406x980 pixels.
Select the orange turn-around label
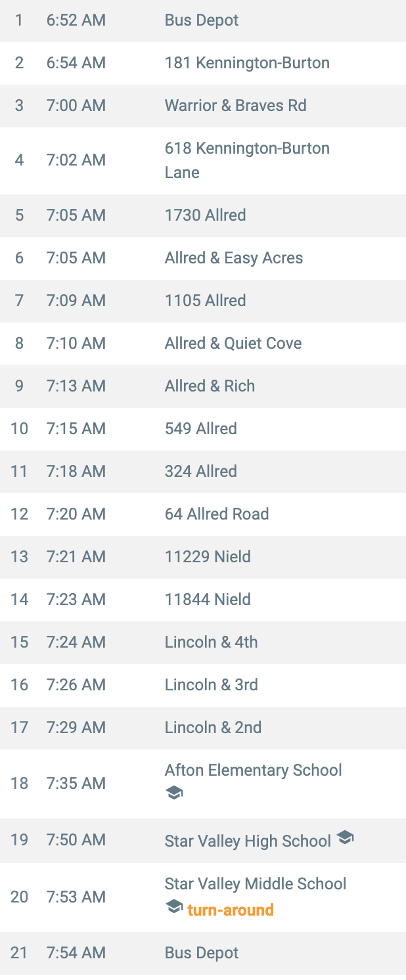231,910
